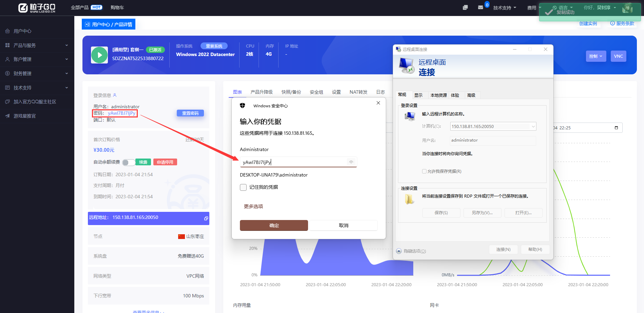
Task: Click the Windows security shield icon
Action: tap(242, 106)
